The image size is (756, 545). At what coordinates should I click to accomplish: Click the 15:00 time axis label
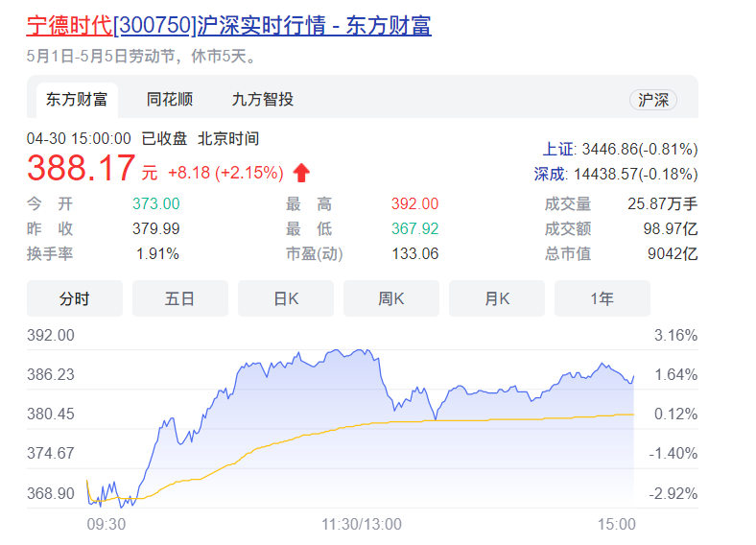pyautogui.click(x=617, y=524)
